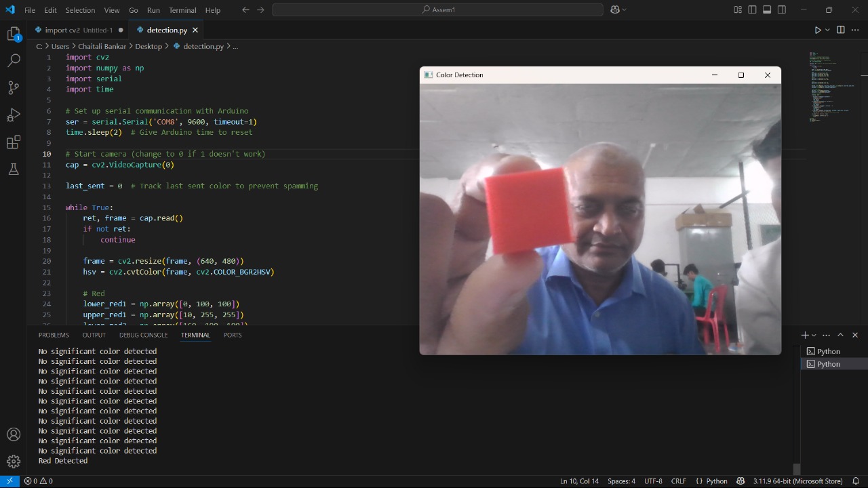
Task: Create a new terminal with the plus icon
Action: tap(805, 335)
